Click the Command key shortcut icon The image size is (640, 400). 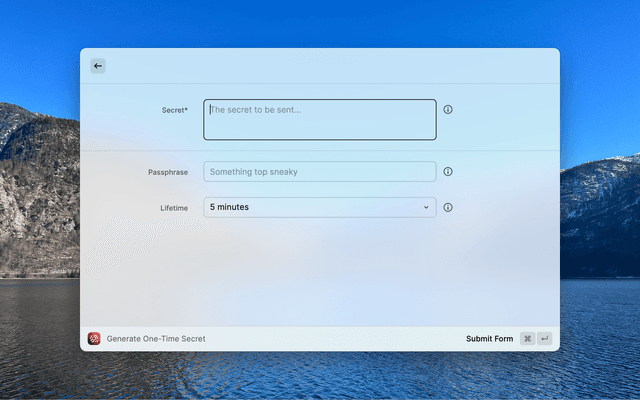tap(527, 339)
